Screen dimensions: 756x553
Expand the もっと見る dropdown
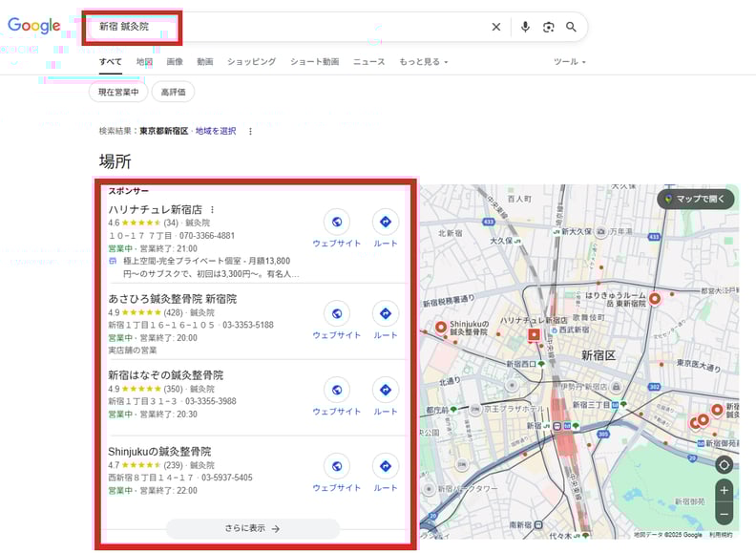coord(423,62)
